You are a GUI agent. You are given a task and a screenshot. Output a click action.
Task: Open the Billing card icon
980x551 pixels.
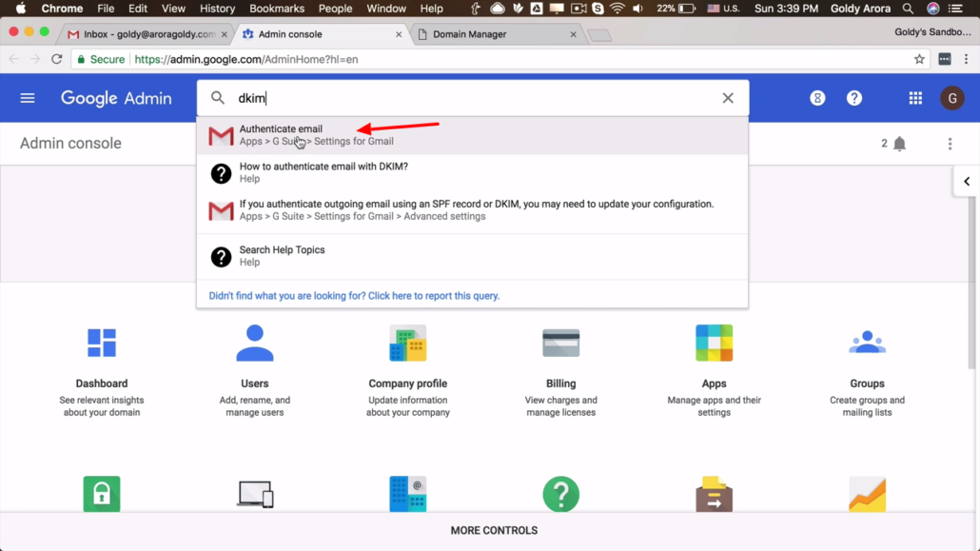coord(560,343)
